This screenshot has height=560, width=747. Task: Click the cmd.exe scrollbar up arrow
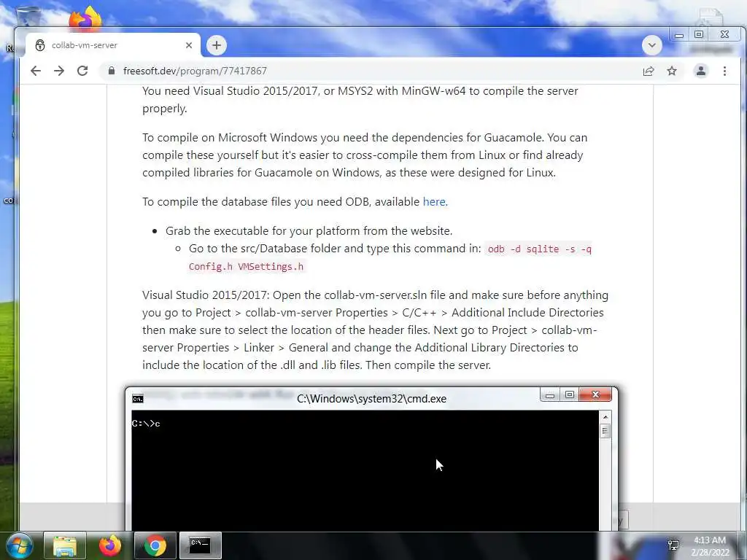pyautogui.click(x=605, y=417)
